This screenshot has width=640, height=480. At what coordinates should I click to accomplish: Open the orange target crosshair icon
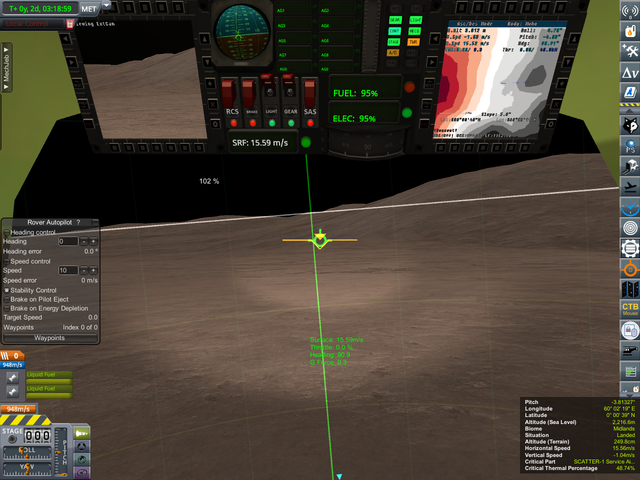(630, 269)
